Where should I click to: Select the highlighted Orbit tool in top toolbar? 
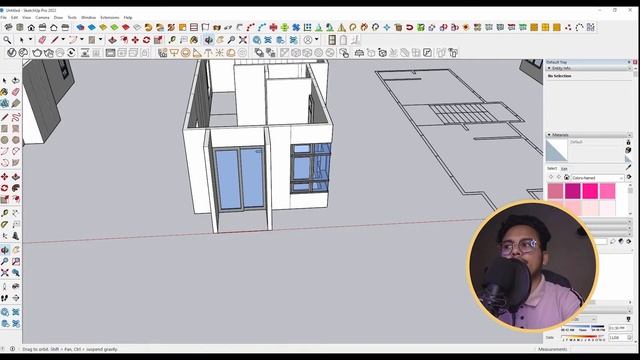209,40
